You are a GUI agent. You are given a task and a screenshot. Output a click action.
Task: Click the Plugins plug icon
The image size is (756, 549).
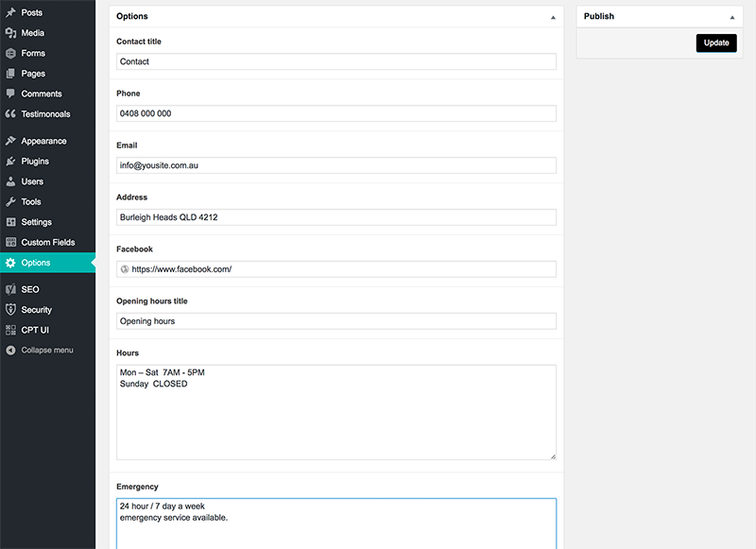click(10, 162)
